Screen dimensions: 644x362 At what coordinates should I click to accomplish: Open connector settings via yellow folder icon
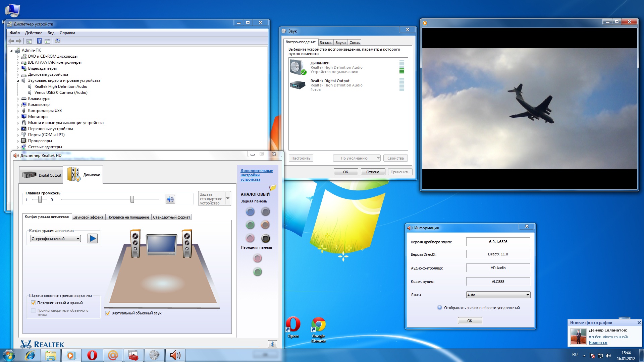coord(273,188)
